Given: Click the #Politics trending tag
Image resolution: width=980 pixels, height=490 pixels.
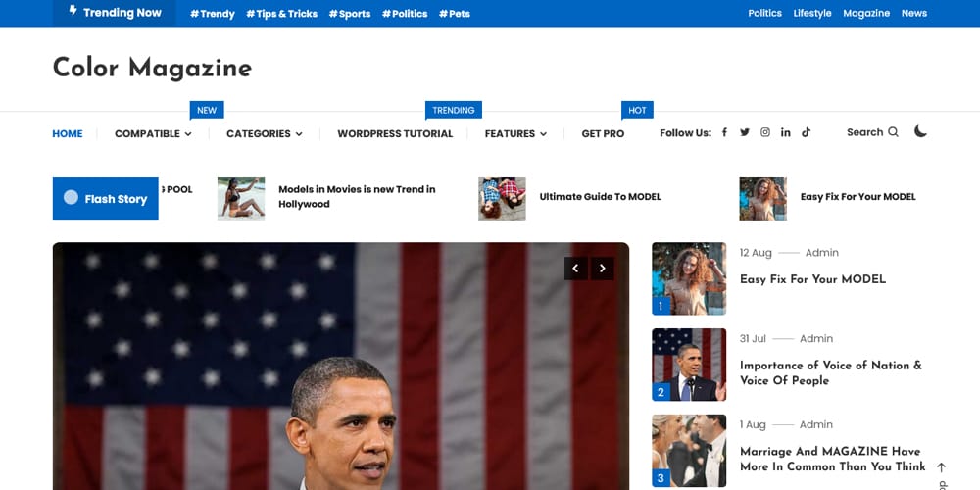Looking at the screenshot, I should [405, 14].
